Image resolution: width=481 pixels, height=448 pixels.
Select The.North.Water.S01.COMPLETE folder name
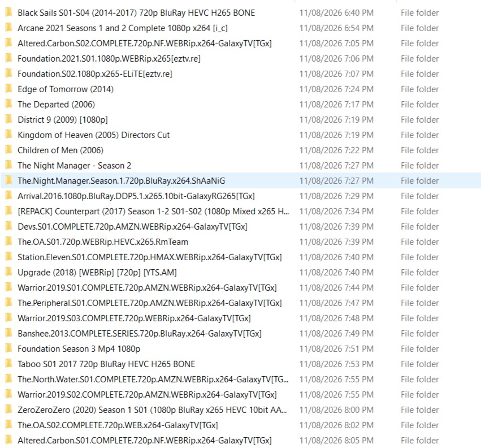click(x=153, y=380)
